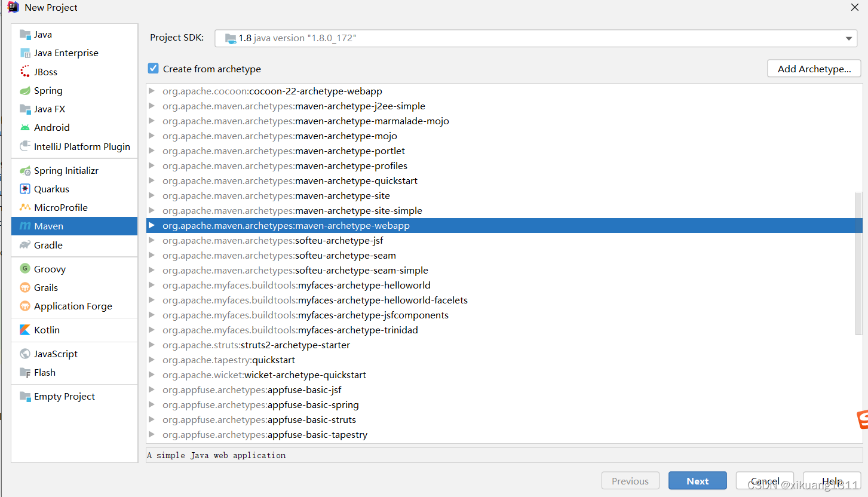Click the Kotlin K icon
Viewport: 868px width, 497px height.
click(24, 330)
